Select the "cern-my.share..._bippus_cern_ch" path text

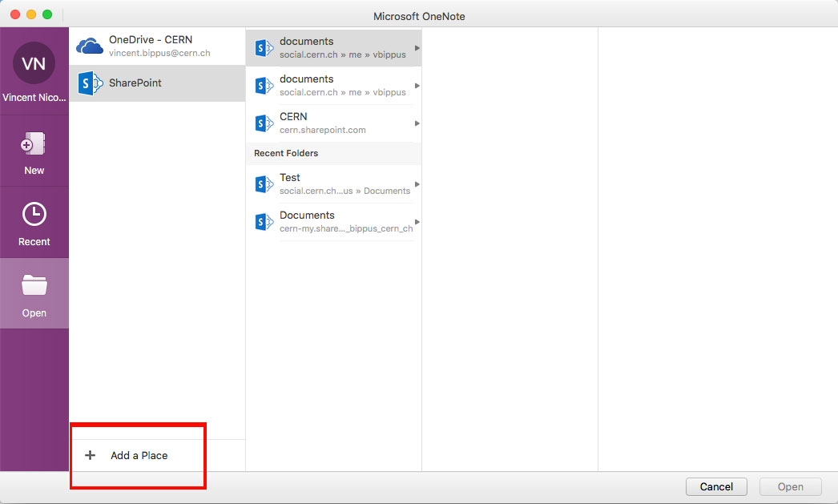tap(346, 228)
